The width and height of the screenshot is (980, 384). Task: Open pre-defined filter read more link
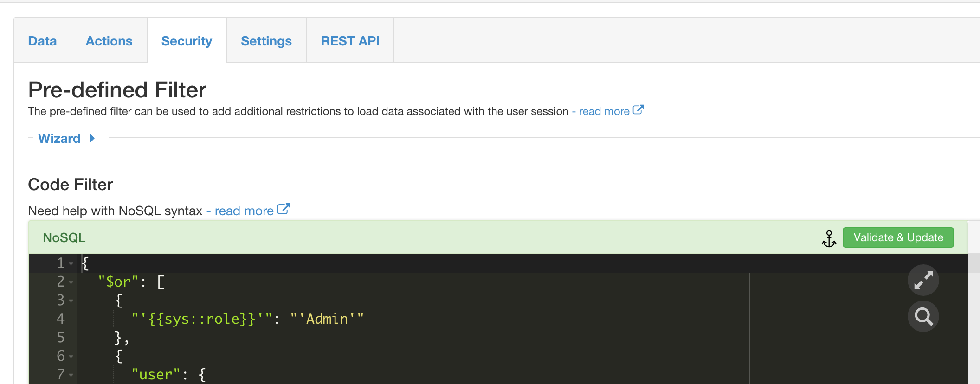tap(604, 111)
